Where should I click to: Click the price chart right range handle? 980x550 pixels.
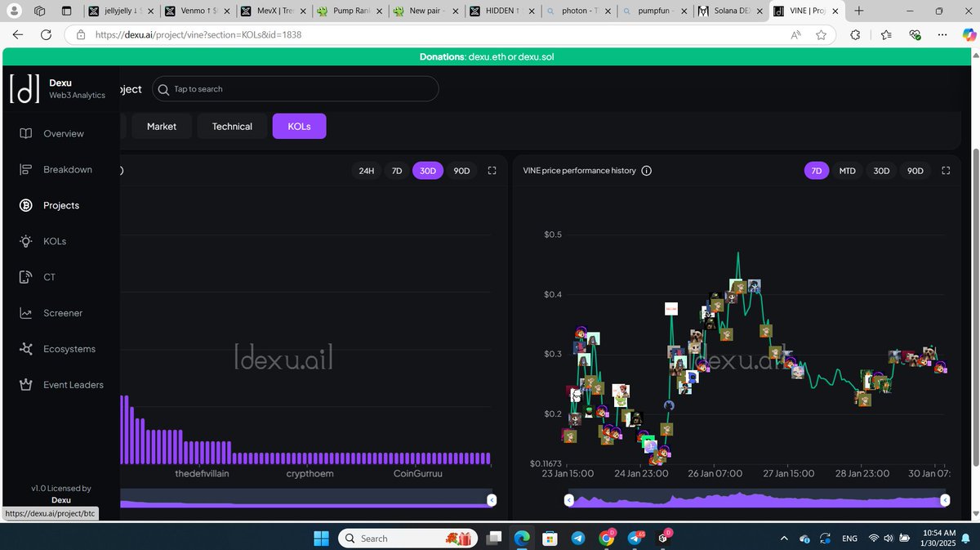[x=945, y=500]
